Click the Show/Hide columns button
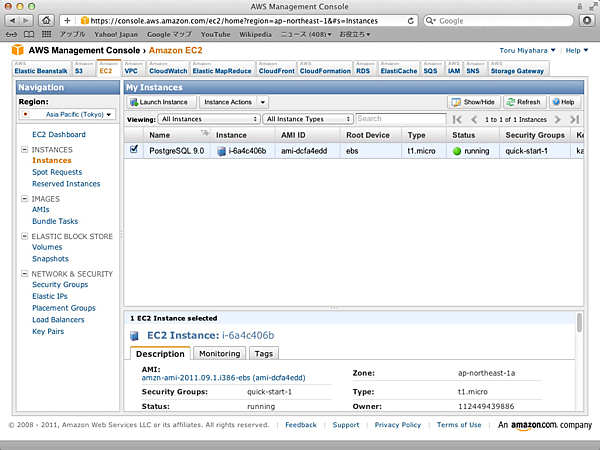Viewport: 600px width, 450px height. tap(473, 102)
